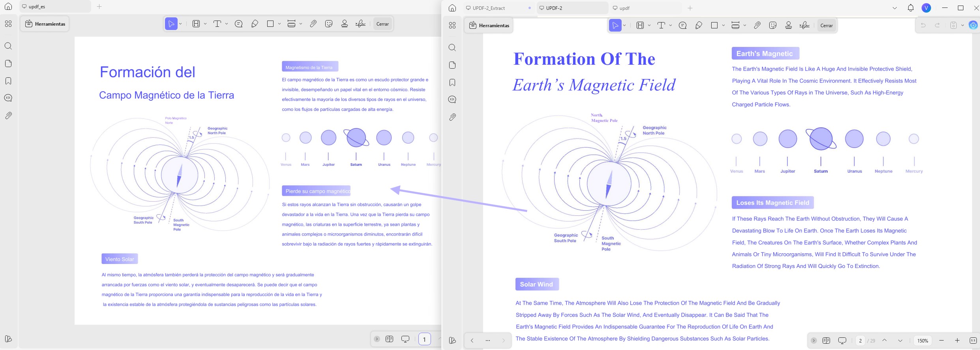The width and height of the screenshot is (980, 350).
Task: Click page number field in left window
Action: click(x=424, y=339)
